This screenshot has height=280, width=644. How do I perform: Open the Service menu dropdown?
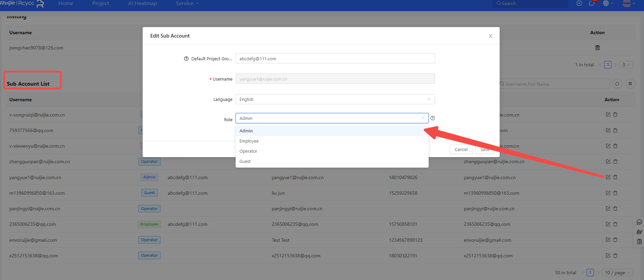tap(187, 3)
